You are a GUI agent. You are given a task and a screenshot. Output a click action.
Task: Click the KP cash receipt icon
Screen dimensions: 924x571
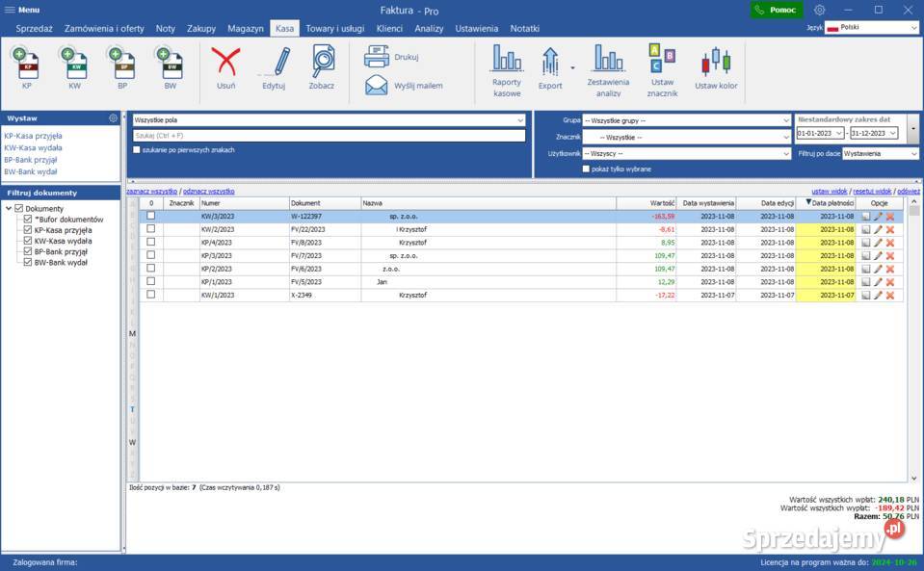coord(27,64)
